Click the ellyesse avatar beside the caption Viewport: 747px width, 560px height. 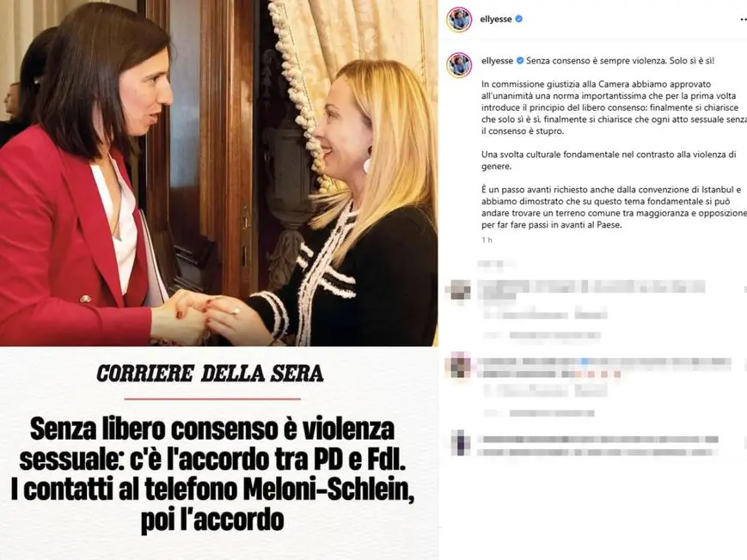(459, 65)
